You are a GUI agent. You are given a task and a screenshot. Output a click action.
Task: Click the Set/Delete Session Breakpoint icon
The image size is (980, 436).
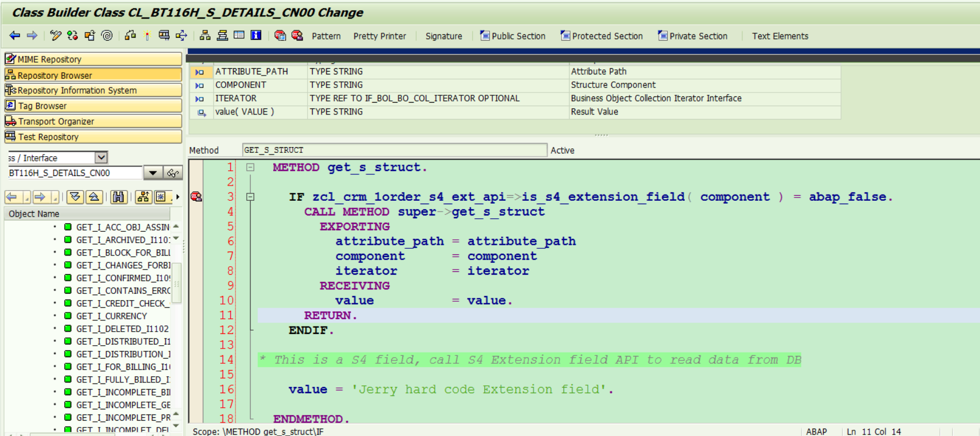tap(280, 36)
